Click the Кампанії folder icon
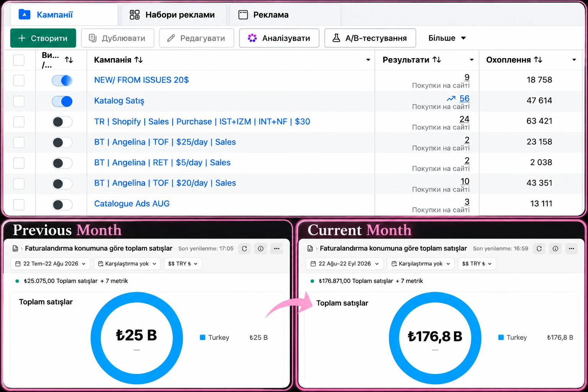 pyautogui.click(x=24, y=15)
